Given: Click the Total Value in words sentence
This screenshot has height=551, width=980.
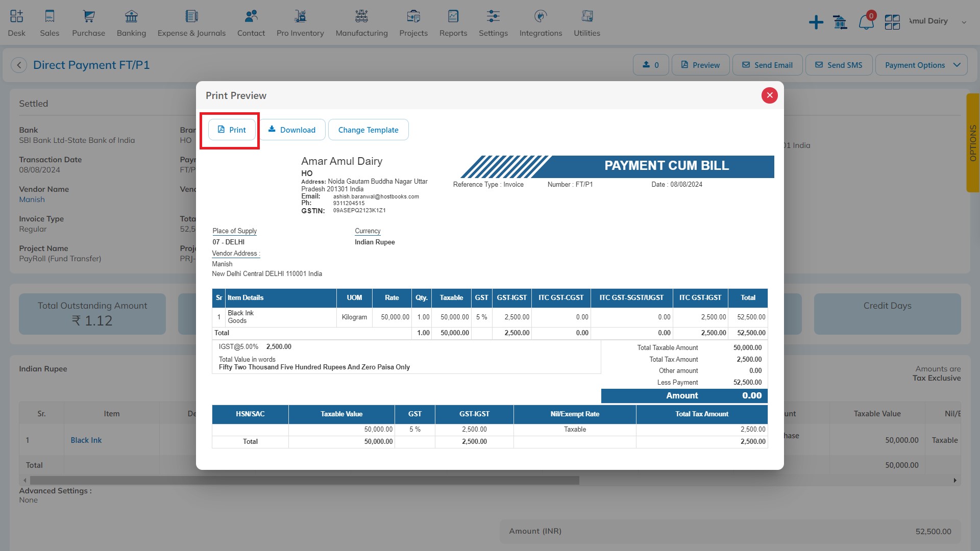Looking at the screenshot, I should click(x=314, y=367).
